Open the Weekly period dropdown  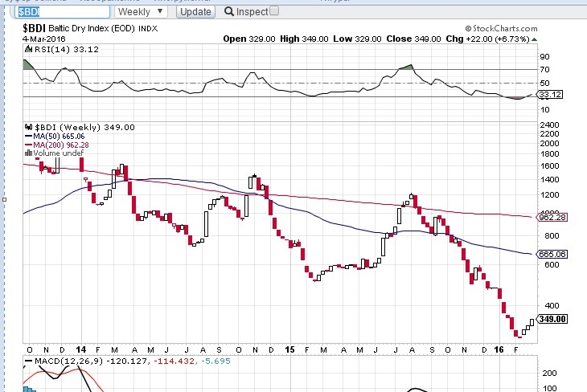point(141,12)
